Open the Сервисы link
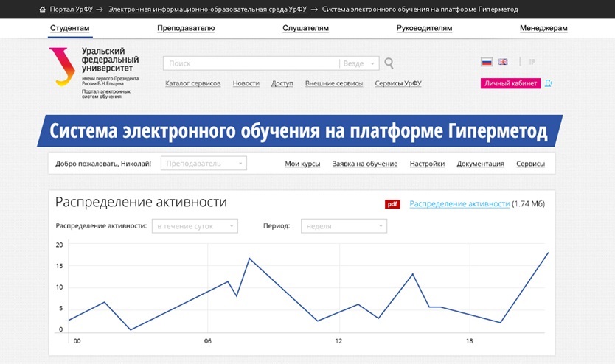 click(531, 164)
